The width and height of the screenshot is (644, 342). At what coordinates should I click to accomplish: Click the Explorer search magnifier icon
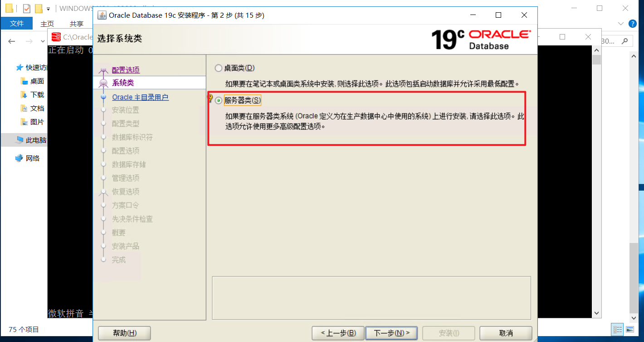[x=624, y=41]
